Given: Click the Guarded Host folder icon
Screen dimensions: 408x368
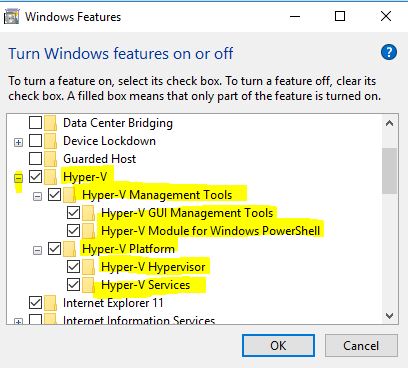Looking at the screenshot, I should pos(50,159).
